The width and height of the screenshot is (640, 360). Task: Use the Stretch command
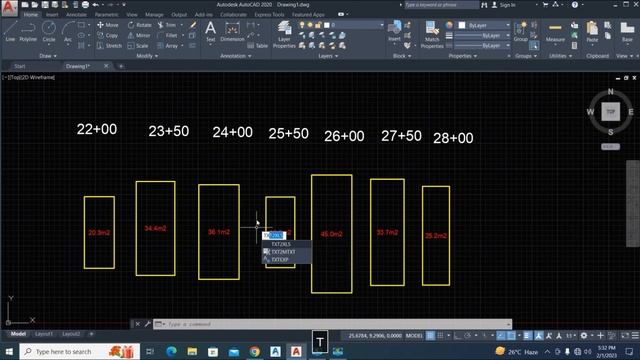click(109, 46)
